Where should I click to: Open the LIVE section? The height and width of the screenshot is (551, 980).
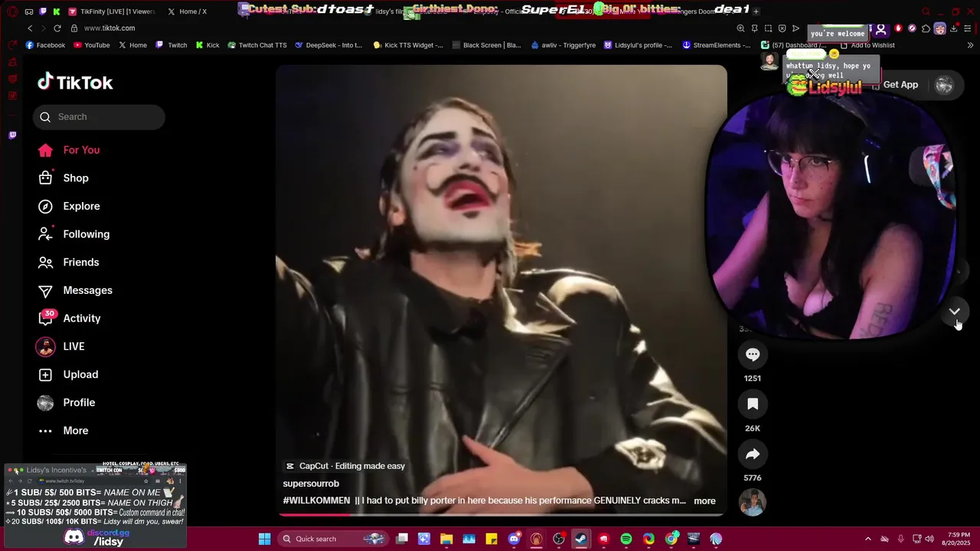[60, 347]
